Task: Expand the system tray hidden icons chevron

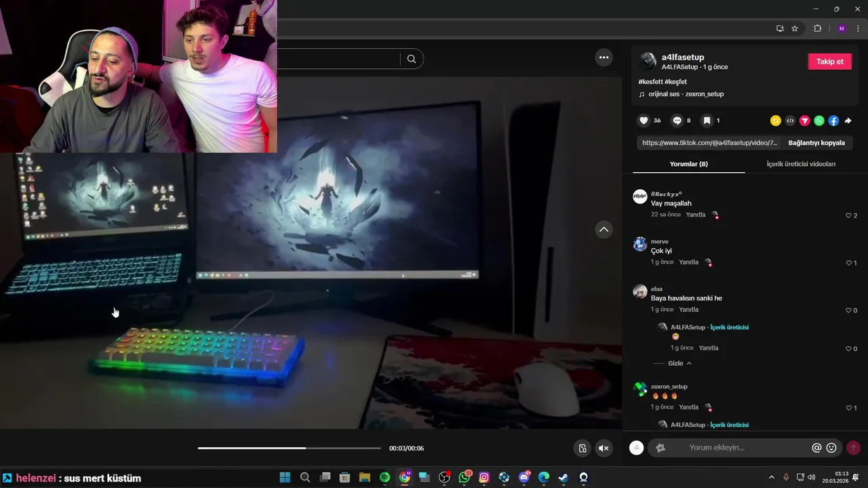Action: coord(771,477)
